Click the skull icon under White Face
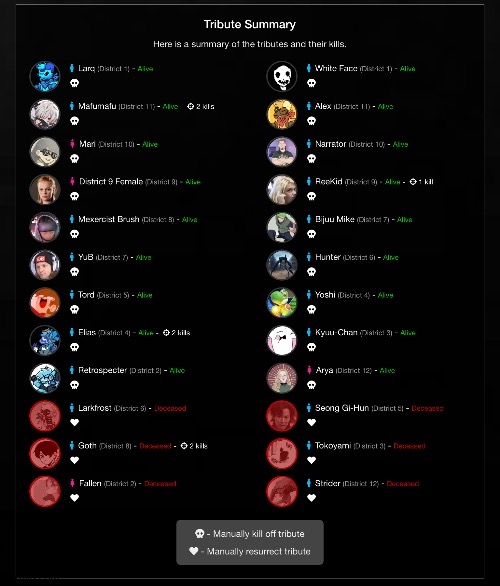Screen dimensions: 500x586 (311, 83)
